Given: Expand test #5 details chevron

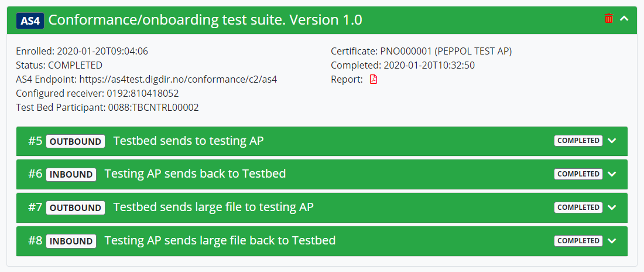Looking at the screenshot, I should 613,141.
